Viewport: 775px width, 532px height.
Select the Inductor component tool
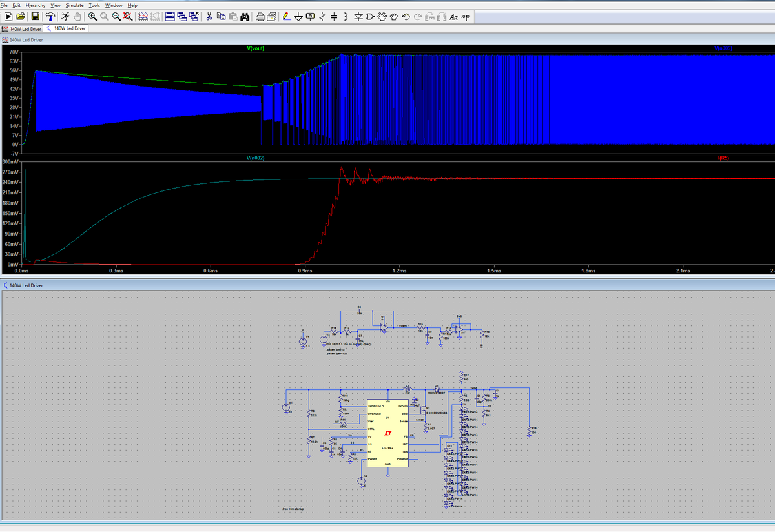(346, 16)
